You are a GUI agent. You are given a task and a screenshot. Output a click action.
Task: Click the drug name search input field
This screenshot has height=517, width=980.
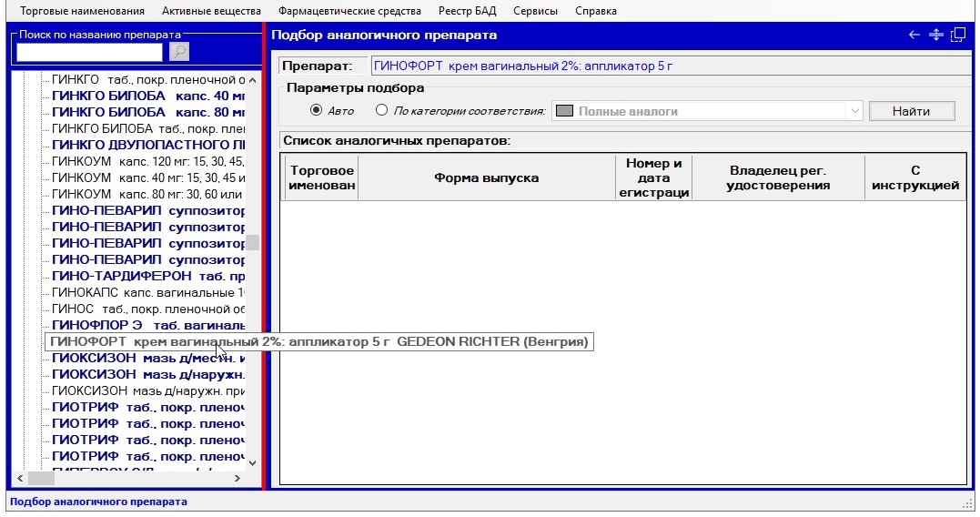point(90,52)
